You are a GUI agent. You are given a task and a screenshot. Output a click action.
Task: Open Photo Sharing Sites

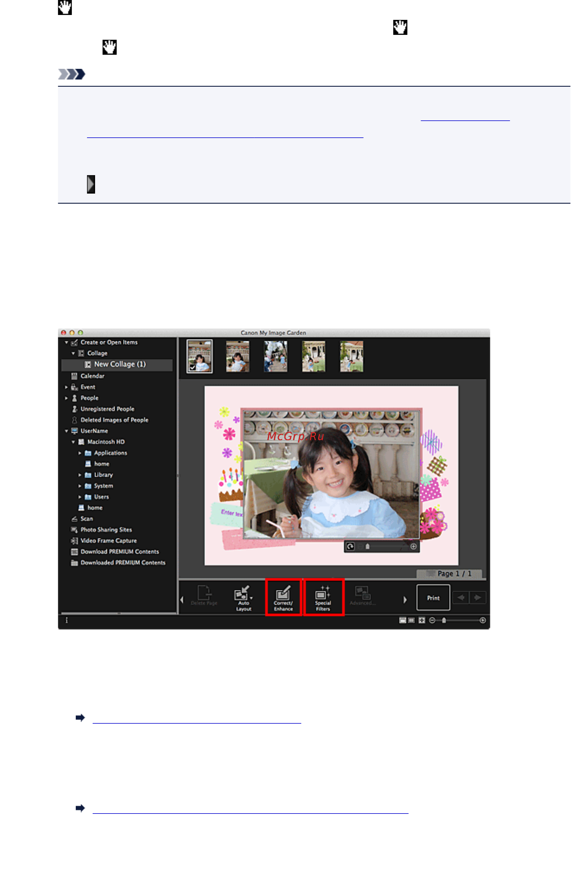[106, 530]
